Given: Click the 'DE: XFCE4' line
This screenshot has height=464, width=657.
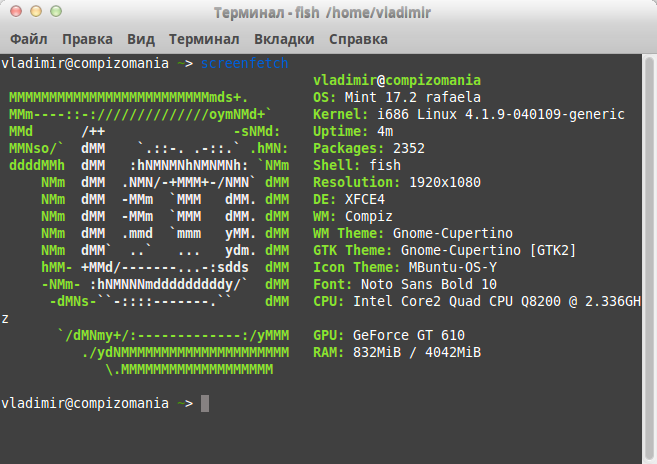Looking at the screenshot, I should [x=349, y=200].
